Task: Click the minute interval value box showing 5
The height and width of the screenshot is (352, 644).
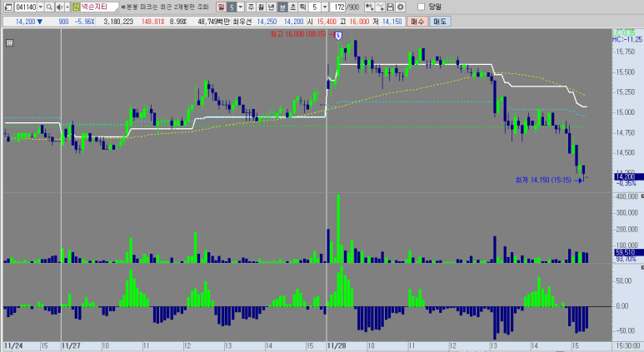Action: click(x=315, y=7)
